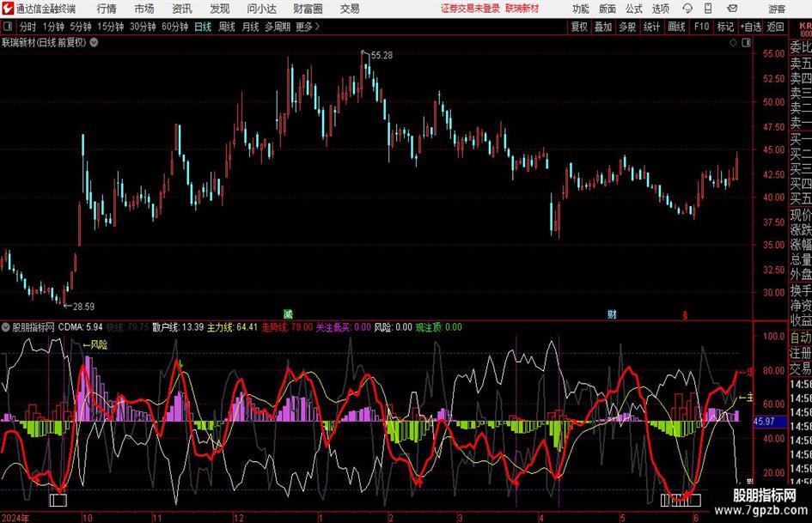This screenshot has height=523, width=812.
Task: Click the 28.59 low price label
Action: pos(83,307)
